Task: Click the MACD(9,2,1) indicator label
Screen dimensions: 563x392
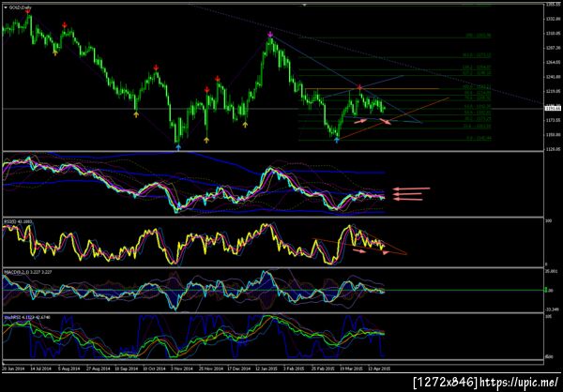Action: 28,272
